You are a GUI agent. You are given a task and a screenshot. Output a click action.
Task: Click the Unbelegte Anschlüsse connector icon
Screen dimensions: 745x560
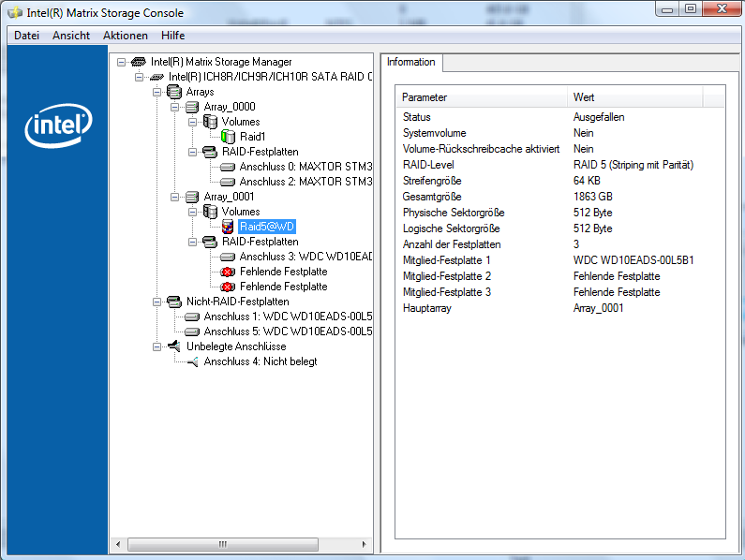(174, 346)
